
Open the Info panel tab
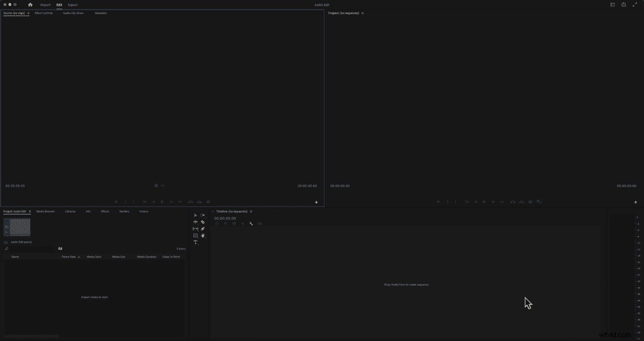[x=88, y=211]
